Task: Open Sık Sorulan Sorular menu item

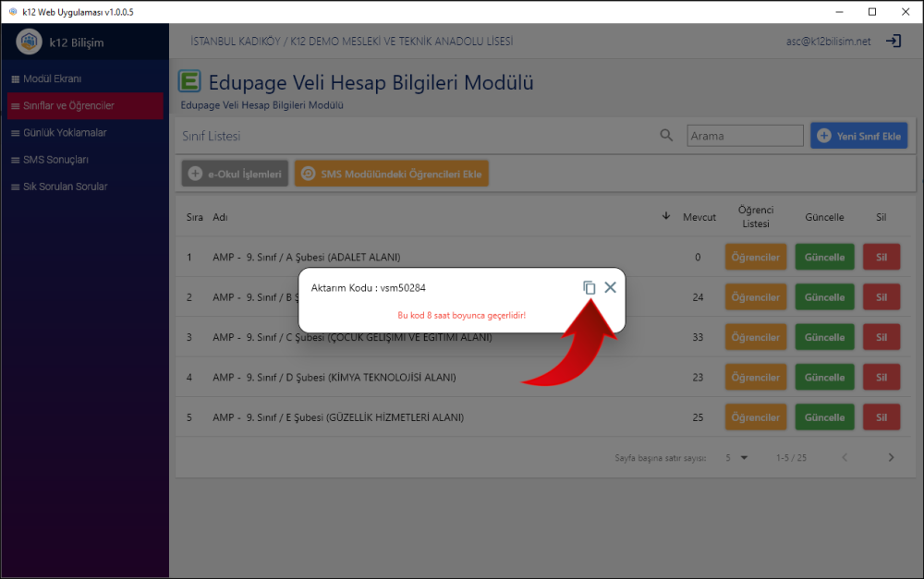Action: point(85,187)
